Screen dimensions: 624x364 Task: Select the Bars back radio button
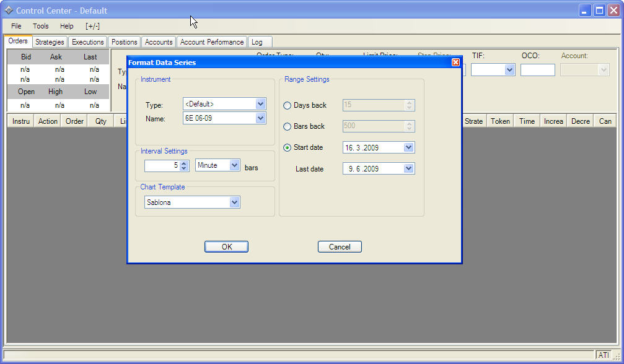(x=287, y=127)
